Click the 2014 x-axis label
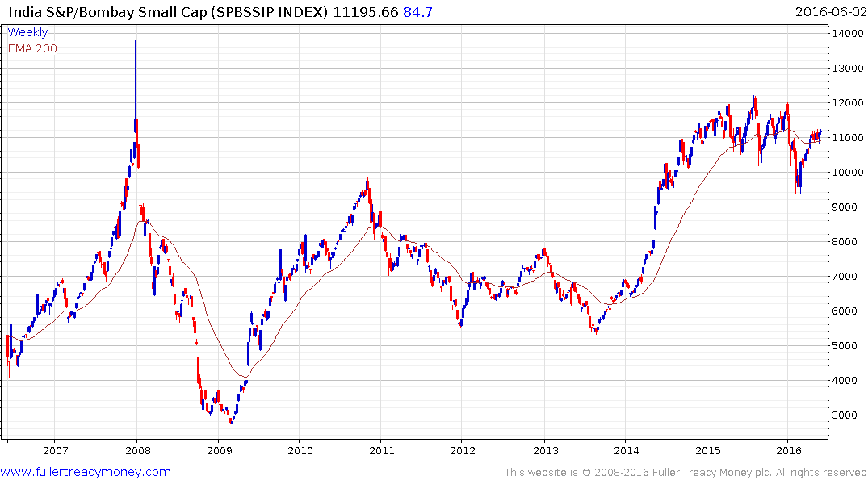 [626, 450]
